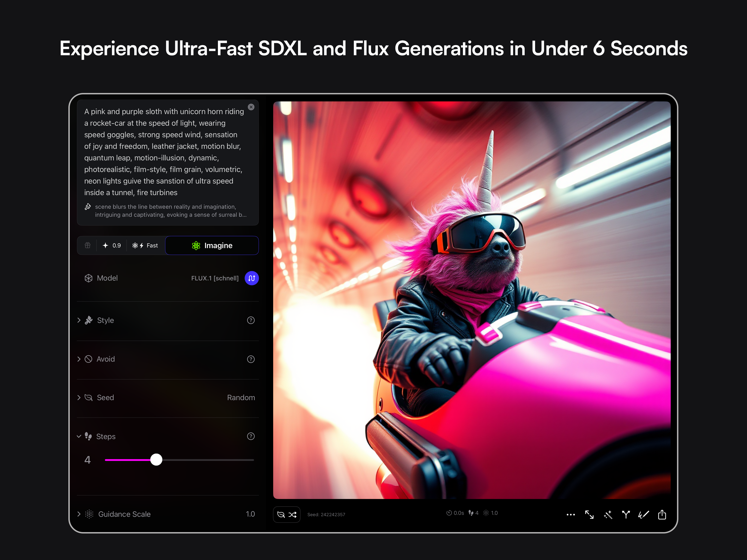Image resolution: width=747 pixels, height=560 pixels.
Task: Clear the prompt with the X button
Action: coord(251,107)
